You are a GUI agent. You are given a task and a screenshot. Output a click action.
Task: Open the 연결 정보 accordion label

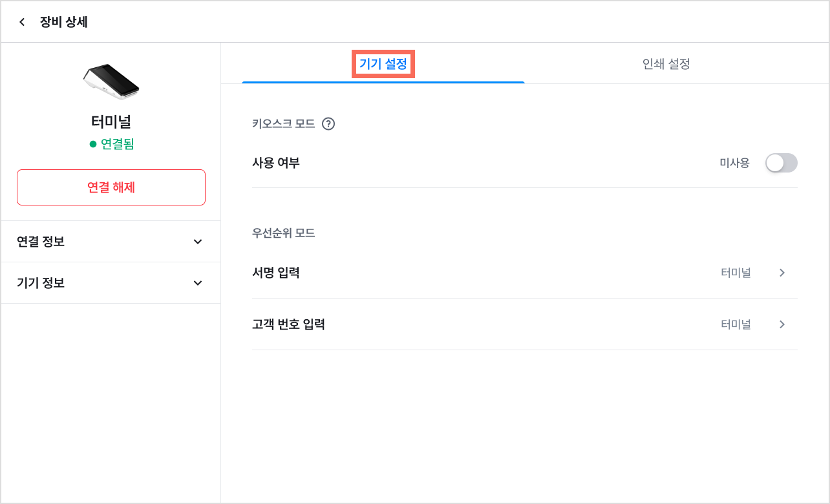coord(41,242)
